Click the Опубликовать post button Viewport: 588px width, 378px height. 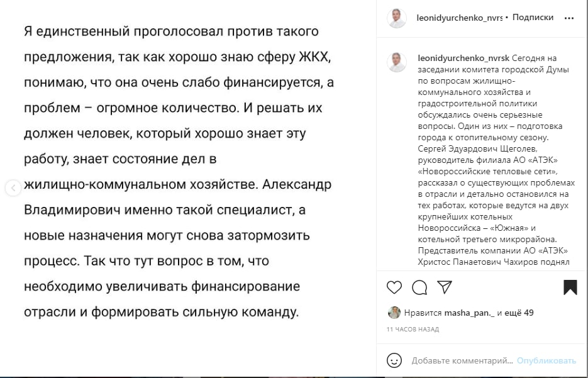pyautogui.click(x=546, y=361)
